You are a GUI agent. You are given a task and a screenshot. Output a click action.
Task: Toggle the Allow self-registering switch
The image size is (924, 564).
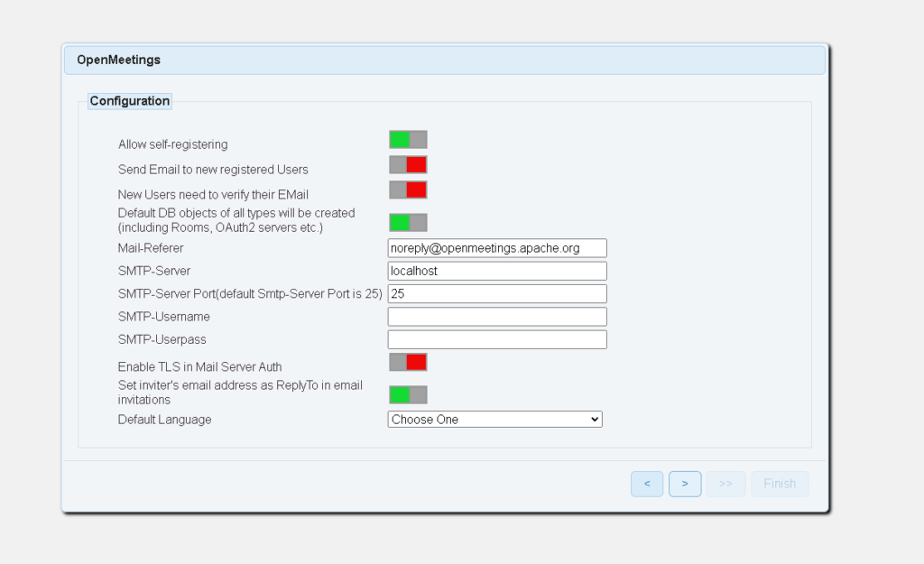click(408, 140)
